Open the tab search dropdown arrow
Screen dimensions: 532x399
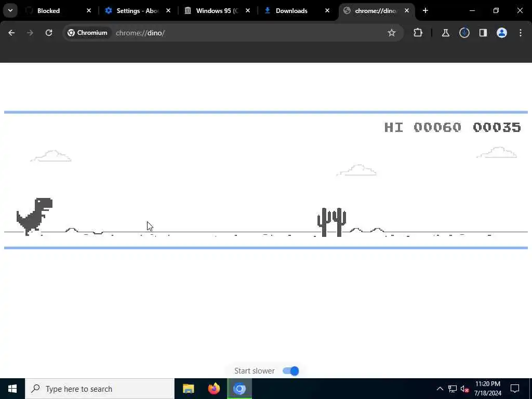point(10,10)
